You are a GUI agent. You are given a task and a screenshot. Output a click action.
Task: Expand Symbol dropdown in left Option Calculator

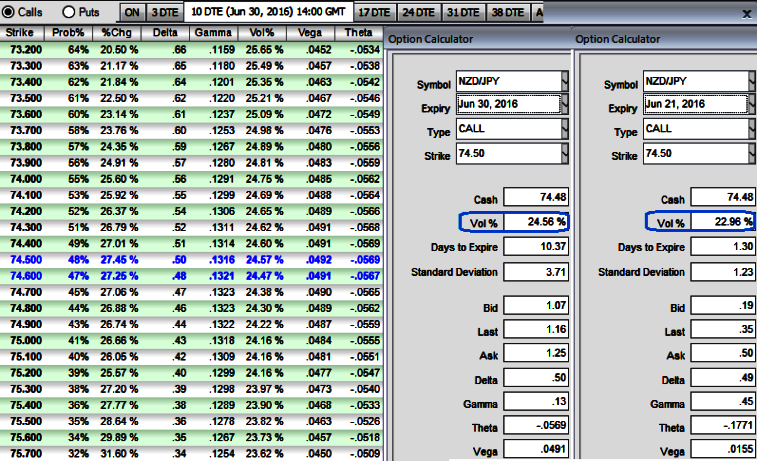pos(564,80)
